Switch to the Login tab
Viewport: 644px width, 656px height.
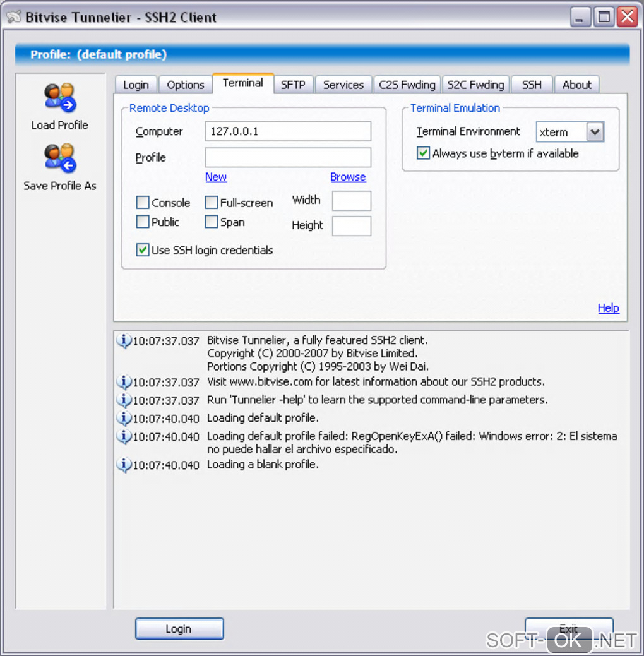click(x=136, y=85)
